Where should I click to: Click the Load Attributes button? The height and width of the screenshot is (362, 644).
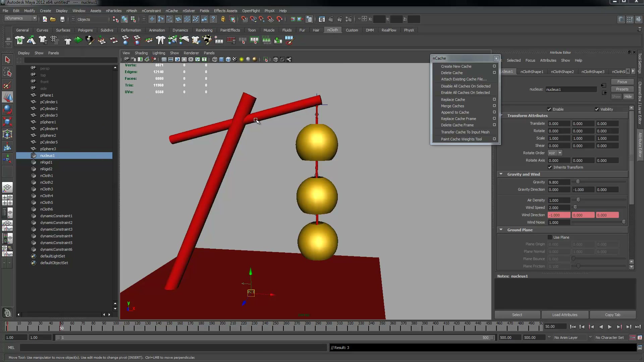[565, 315]
